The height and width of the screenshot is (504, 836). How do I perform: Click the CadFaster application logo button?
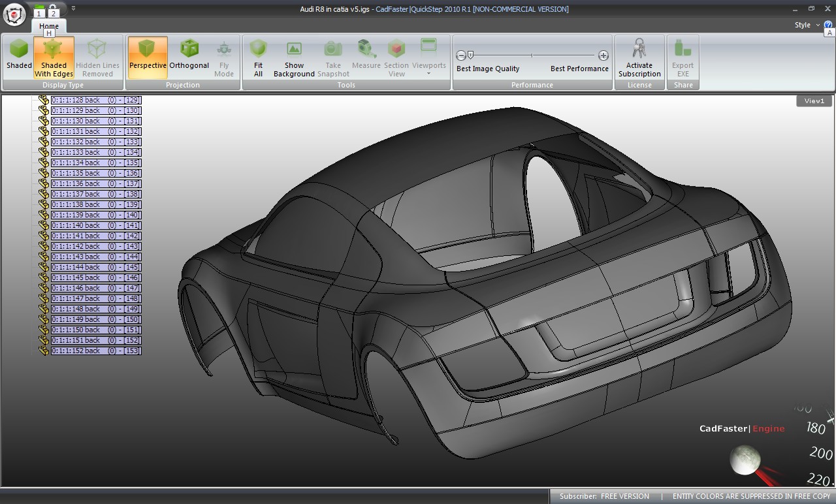(14, 13)
